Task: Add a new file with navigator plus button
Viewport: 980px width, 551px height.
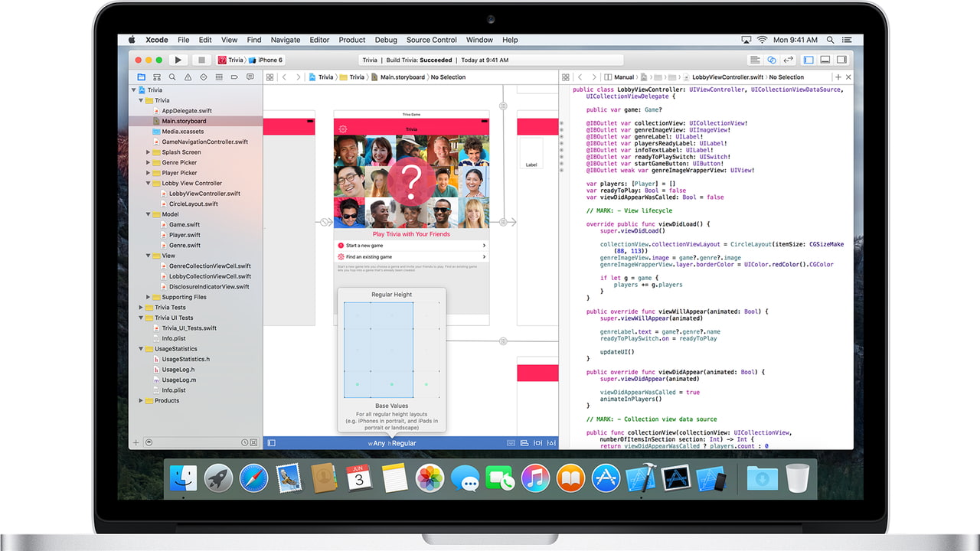Action: tap(136, 442)
